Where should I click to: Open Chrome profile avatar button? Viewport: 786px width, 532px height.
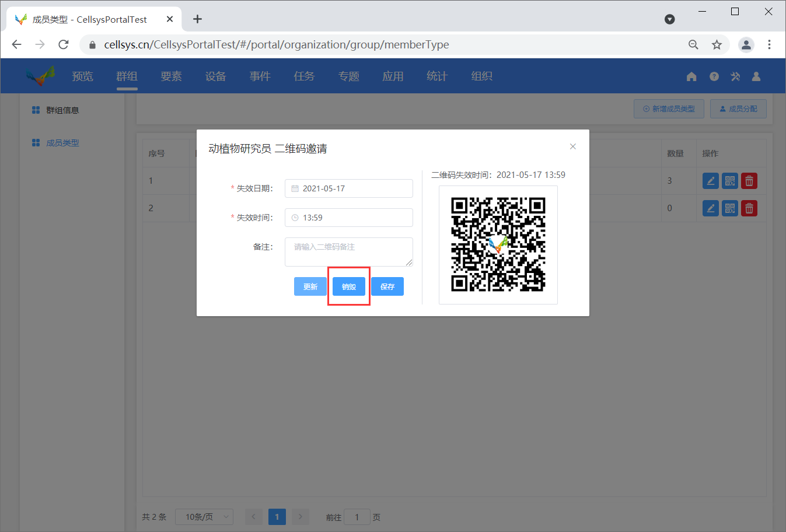(746, 44)
